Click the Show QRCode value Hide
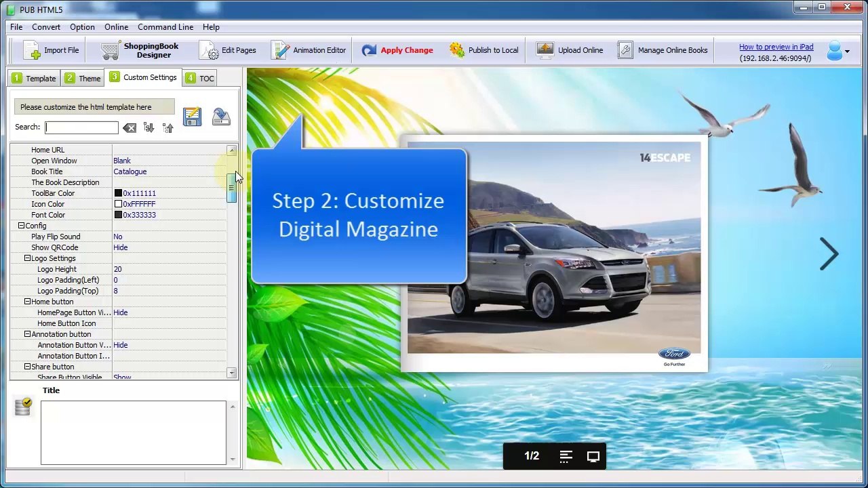868x488 pixels. click(x=120, y=247)
